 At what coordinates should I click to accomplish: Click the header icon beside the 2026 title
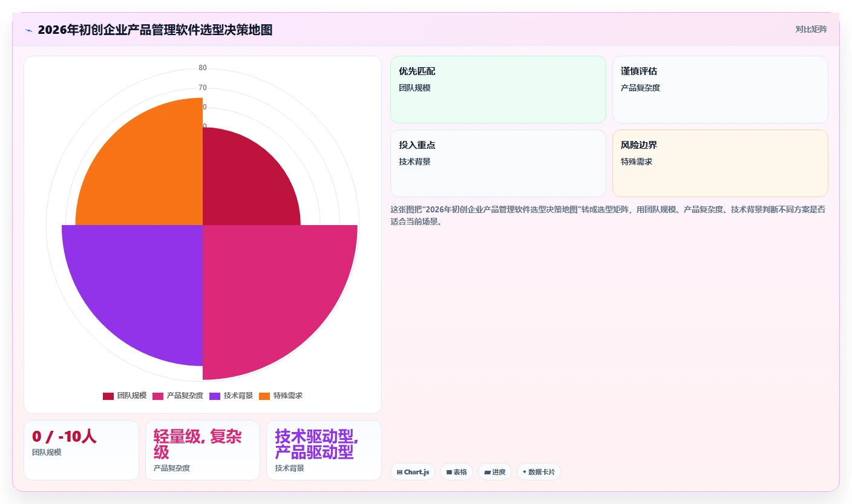click(x=28, y=30)
